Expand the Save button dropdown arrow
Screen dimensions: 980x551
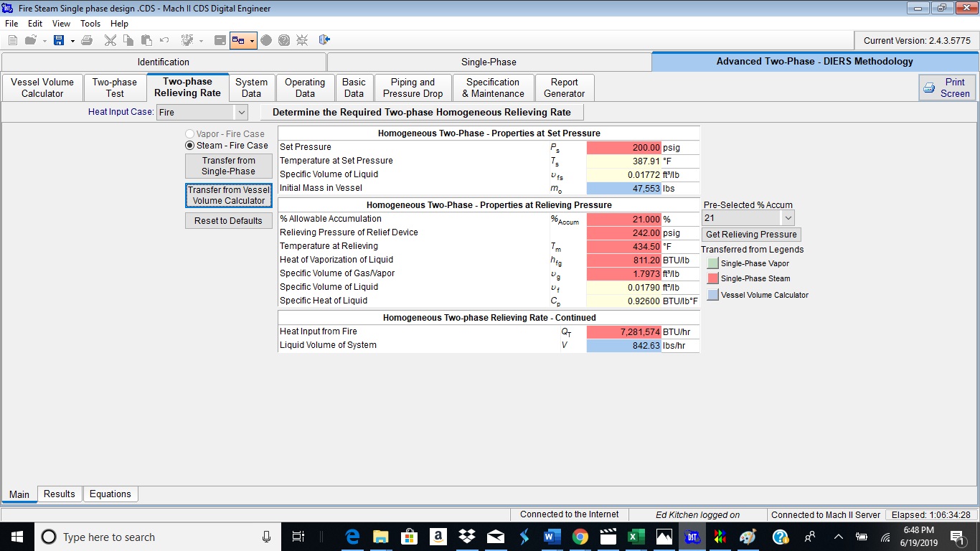pyautogui.click(x=72, y=40)
